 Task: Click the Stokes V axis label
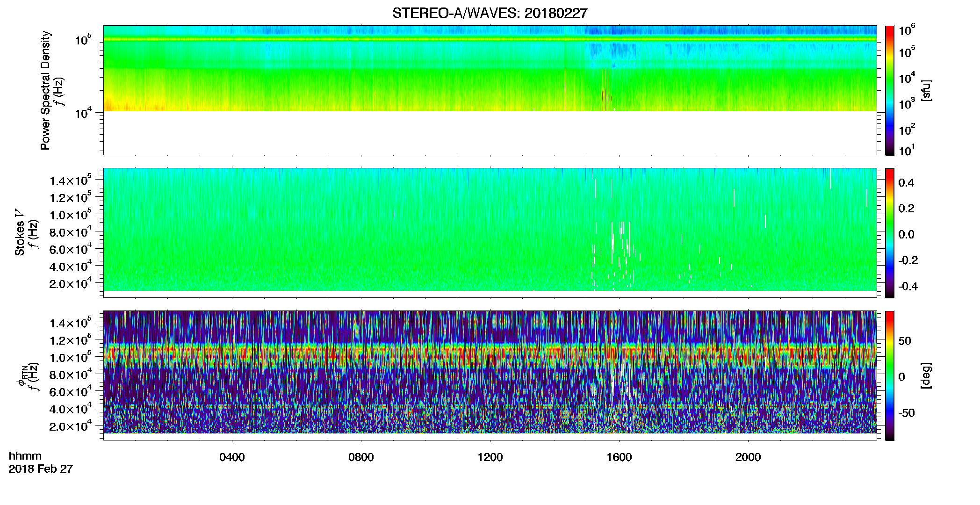click(20, 233)
